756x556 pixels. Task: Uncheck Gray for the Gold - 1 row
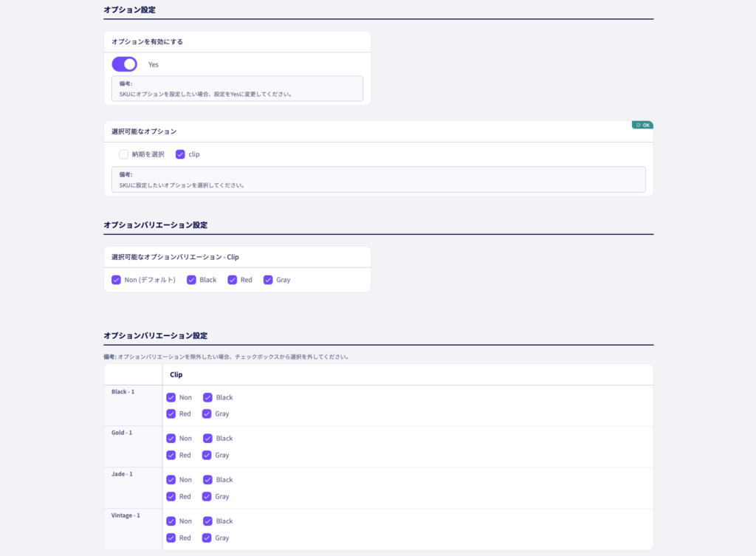(x=207, y=456)
